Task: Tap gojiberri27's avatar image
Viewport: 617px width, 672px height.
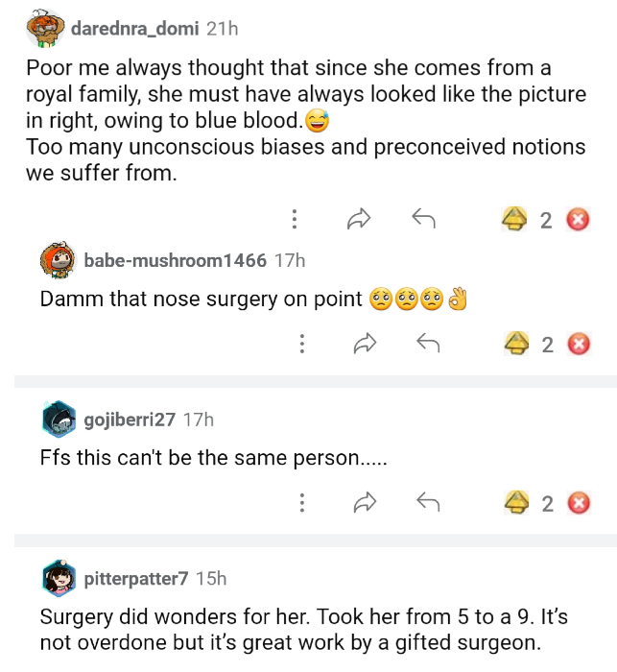Action: [59, 419]
